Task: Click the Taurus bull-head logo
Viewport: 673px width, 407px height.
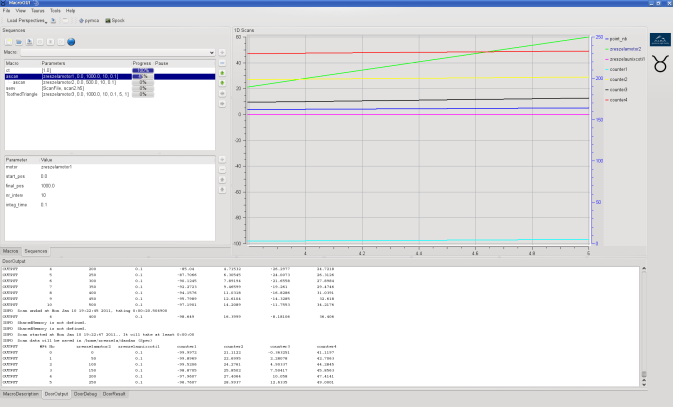Action: click(660, 64)
